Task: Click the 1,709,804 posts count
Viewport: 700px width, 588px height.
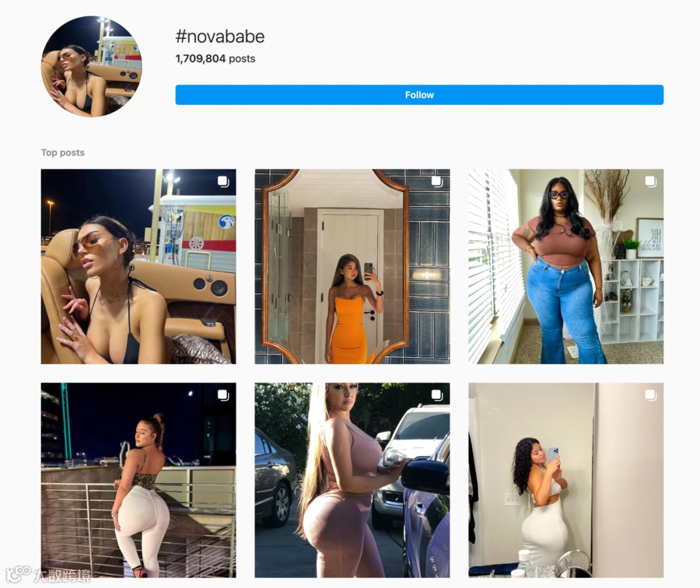Action: click(x=215, y=58)
